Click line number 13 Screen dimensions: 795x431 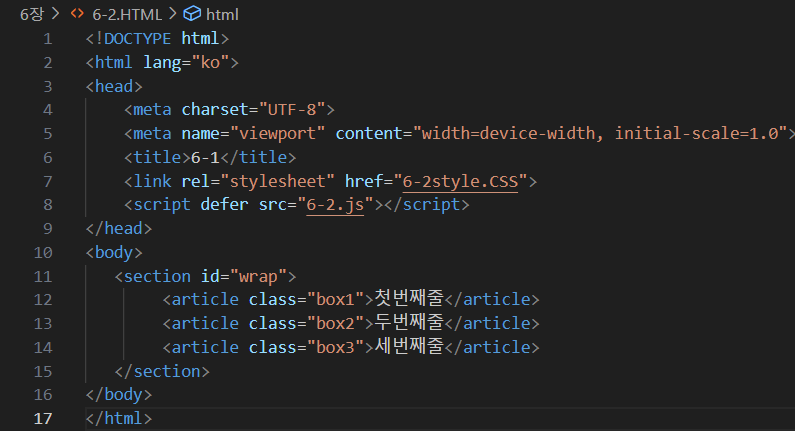pyautogui.click(x=43, y=323)
